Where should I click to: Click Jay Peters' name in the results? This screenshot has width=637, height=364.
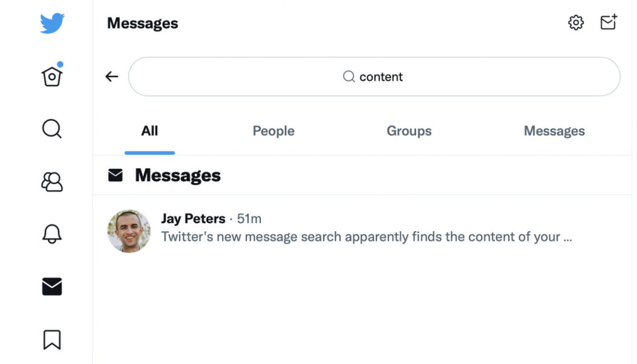(193, 219)
